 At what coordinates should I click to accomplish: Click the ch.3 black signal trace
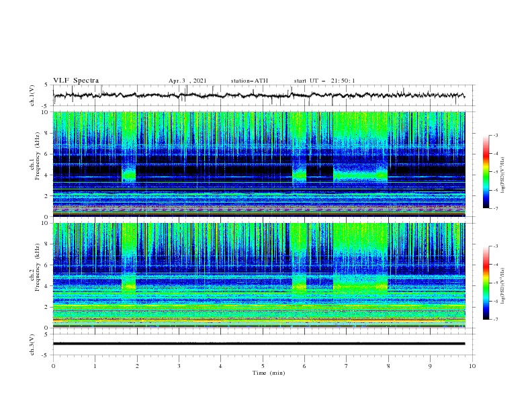coord(259,344)
